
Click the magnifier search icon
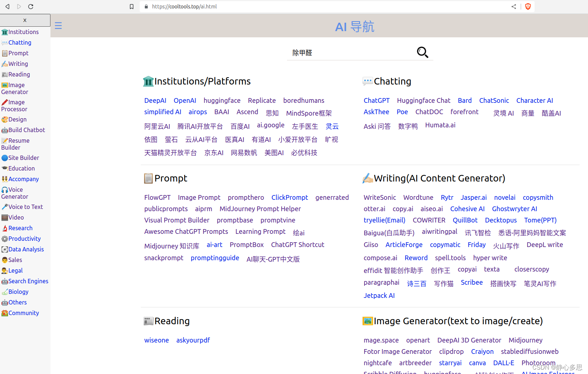coord(422,52)
